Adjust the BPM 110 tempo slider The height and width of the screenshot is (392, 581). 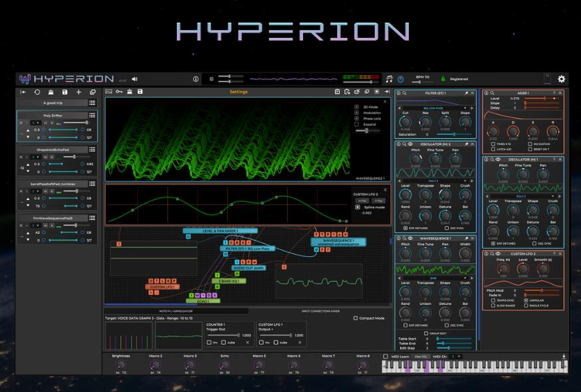(x=422, y=82)
